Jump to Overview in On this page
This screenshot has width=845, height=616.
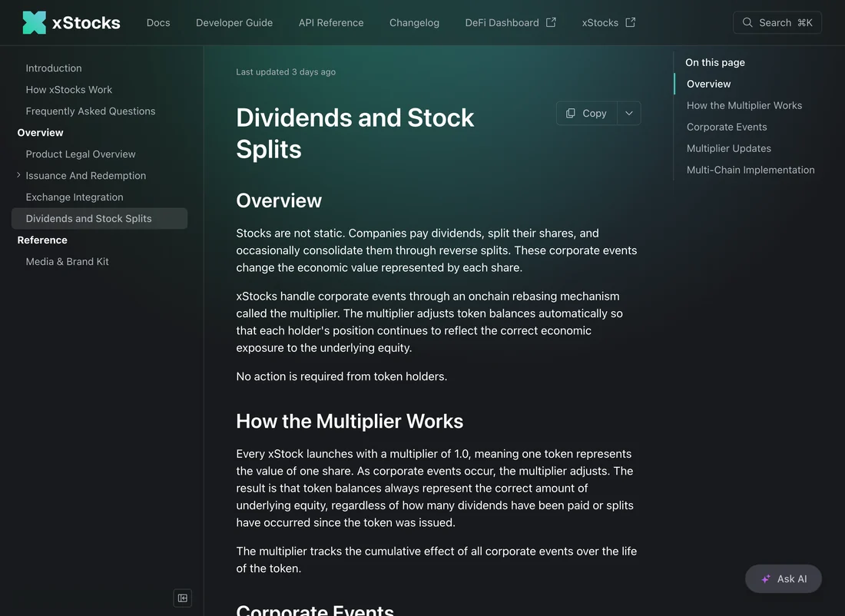pyautogui.click(x=709, y=84)
